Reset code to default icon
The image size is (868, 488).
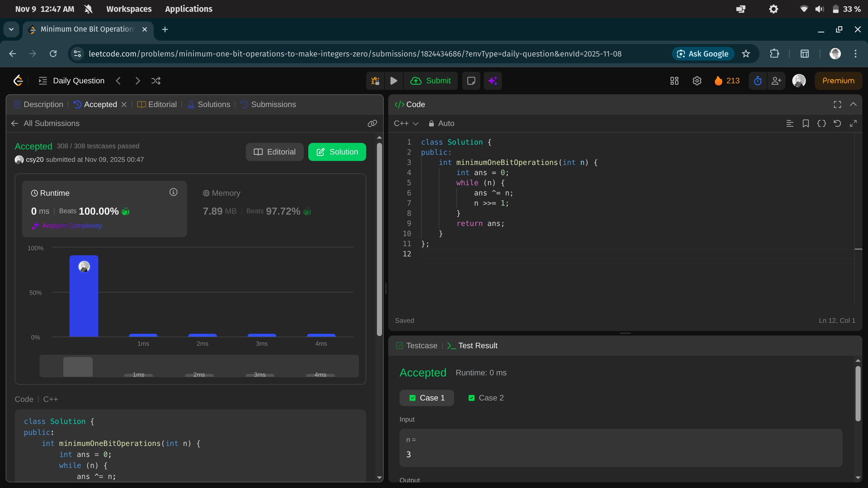837,124
